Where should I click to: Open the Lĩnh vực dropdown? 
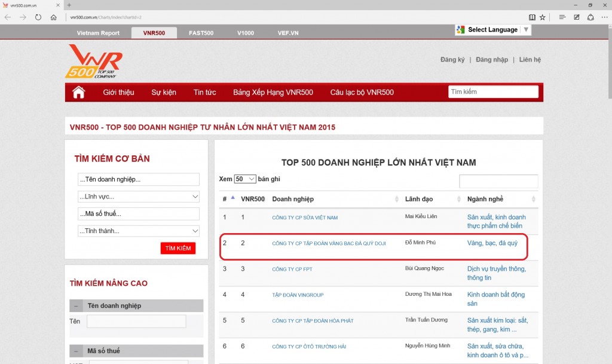point(139,197)
